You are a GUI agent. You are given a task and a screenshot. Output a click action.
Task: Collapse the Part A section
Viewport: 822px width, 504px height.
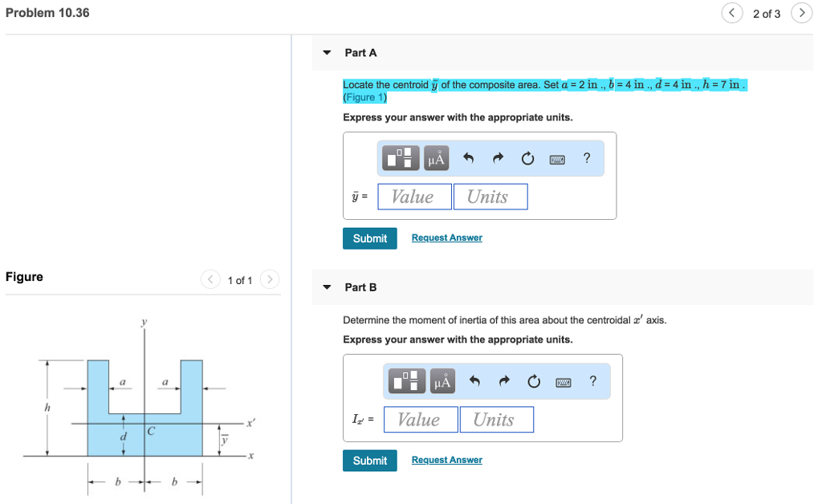click(326, 52)
